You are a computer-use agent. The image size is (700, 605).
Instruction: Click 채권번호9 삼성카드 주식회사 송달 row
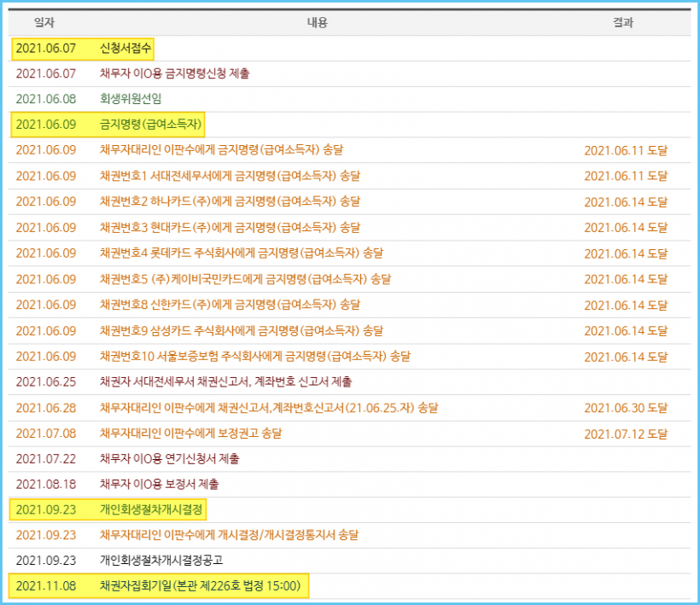[242, 330]
